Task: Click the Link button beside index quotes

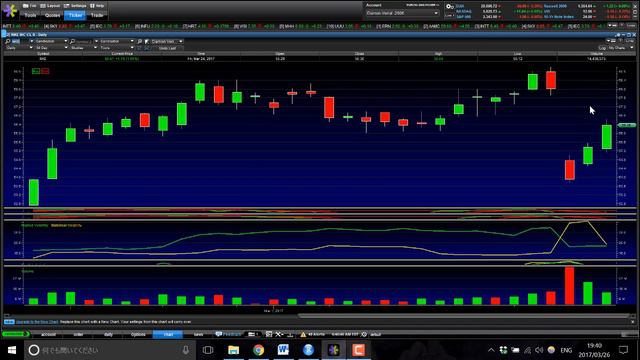Action: [449, 16]
